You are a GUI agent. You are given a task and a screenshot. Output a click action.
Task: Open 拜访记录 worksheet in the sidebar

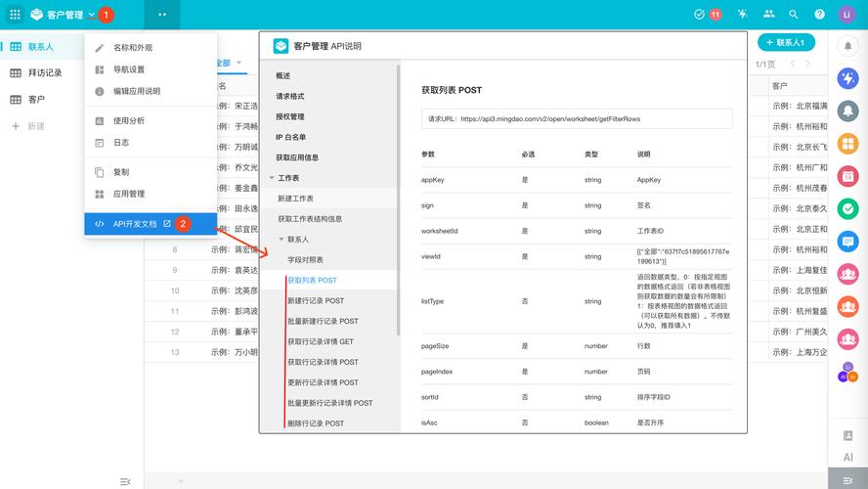pyautogui.click(x=45, y=73)
